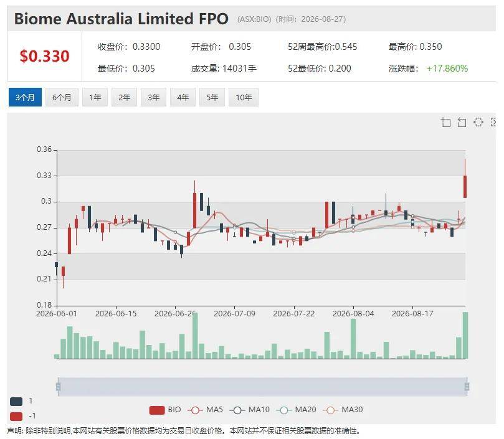This screenshot has width=504, height=439.
Task: Click the 开盘价 0.305 value
Action: tap(240, 47)
